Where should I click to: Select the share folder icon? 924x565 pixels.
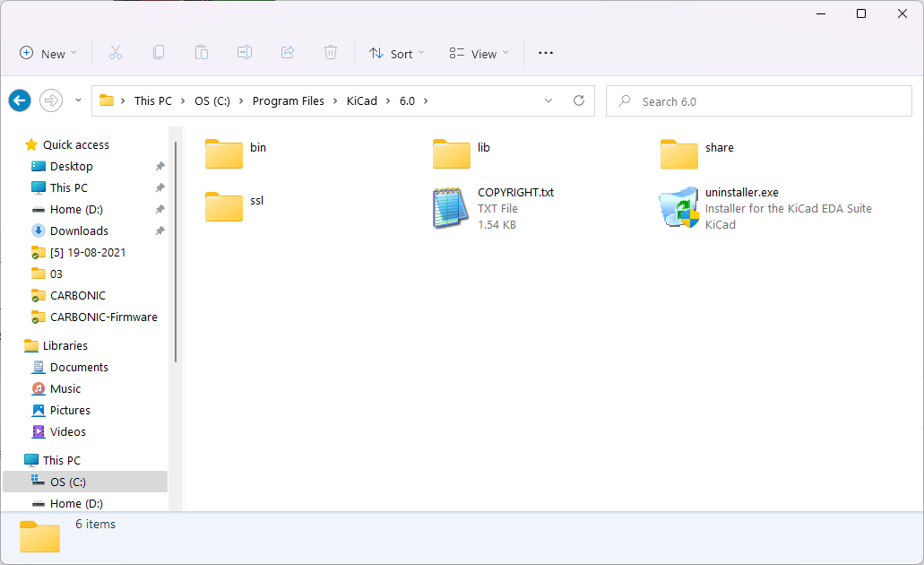point(678,154)
